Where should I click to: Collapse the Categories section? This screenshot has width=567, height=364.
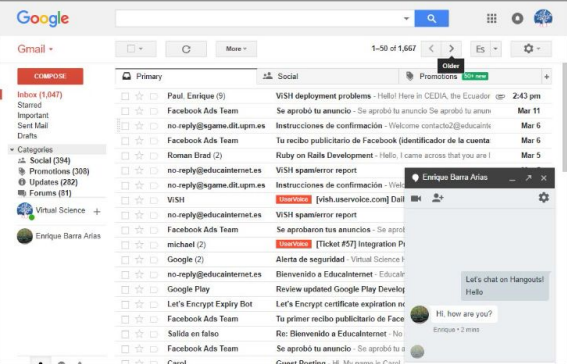click(x=12, y=149)
